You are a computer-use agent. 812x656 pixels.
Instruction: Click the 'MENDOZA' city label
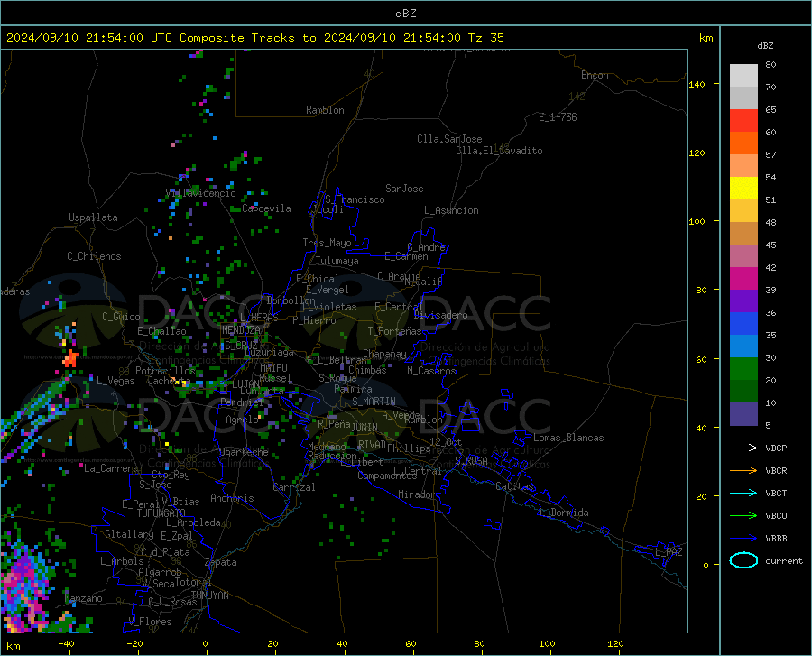point(241,330)
